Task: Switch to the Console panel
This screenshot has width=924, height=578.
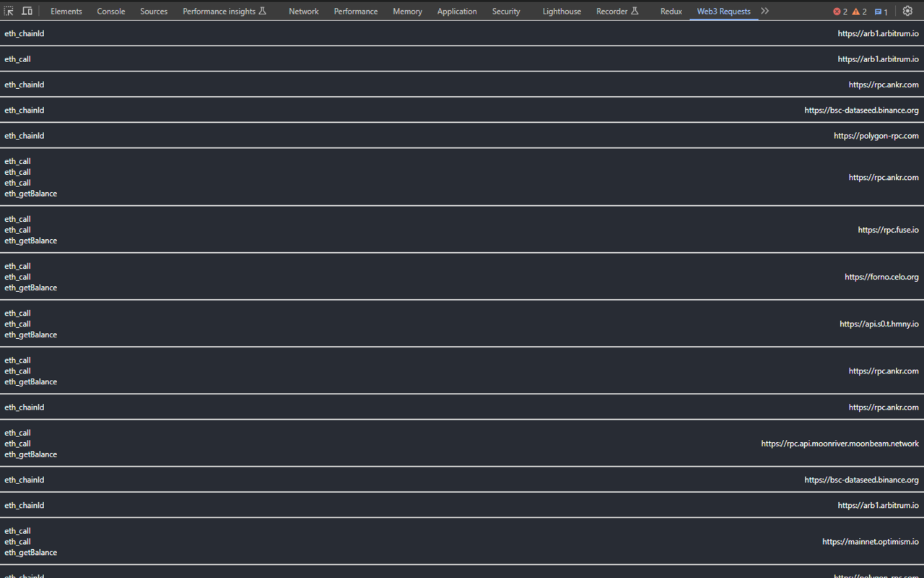Action: 110,11
